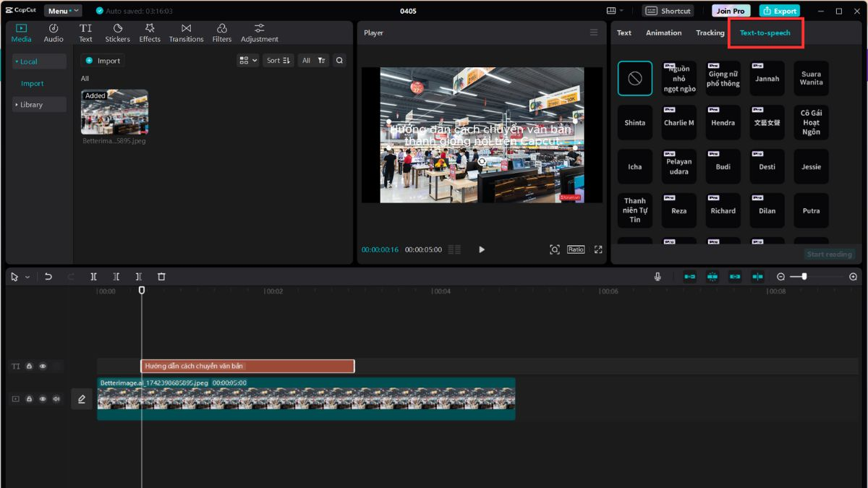The height and width of the screenshot is (488, 868).
Task: Adjust the timeline zoom slider
Action: (x=804, y=277)
